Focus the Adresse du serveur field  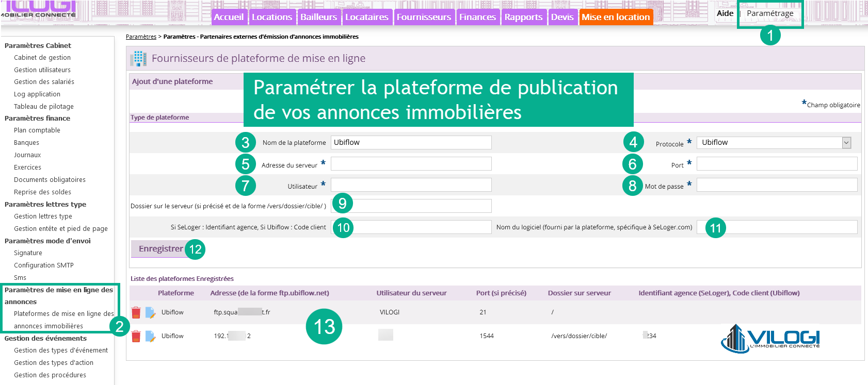pyautogui.click(x=411, y=164)
